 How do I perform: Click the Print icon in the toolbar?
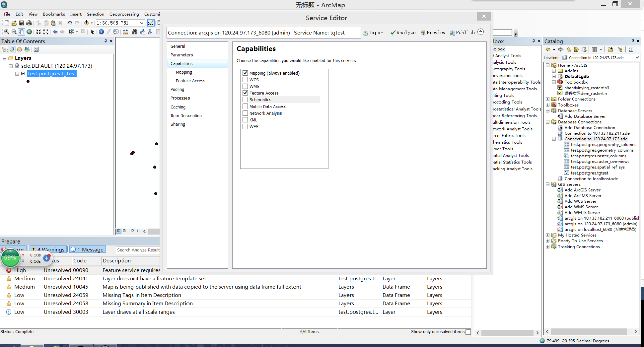pos(29,23)
